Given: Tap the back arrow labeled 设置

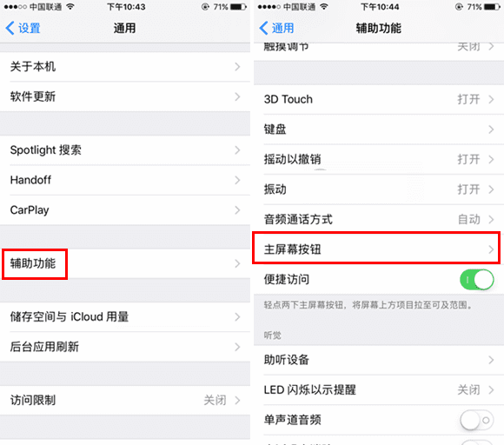Looking at the screenshot, I should click(23, 29).
